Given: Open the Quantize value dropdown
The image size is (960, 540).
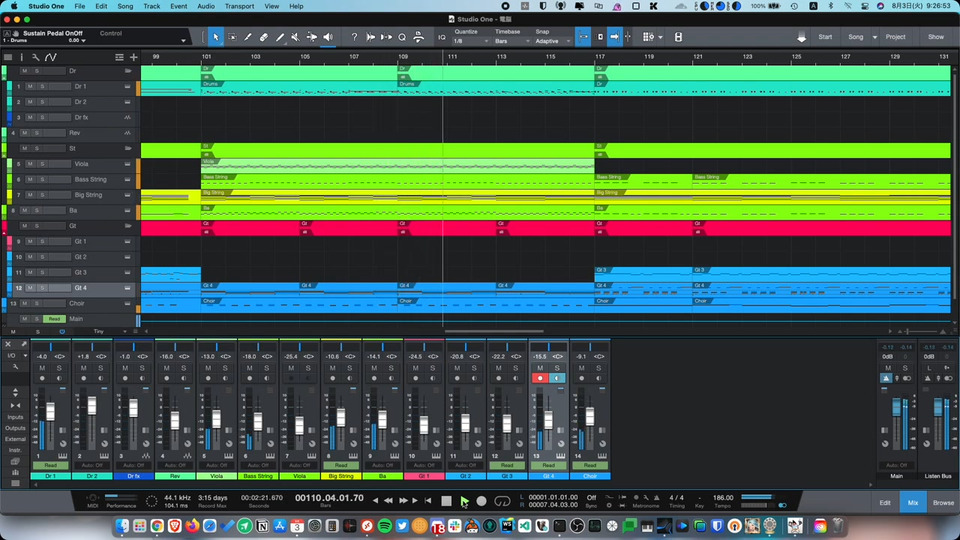Looking at the screenshot, I should [x=467, y=41].
